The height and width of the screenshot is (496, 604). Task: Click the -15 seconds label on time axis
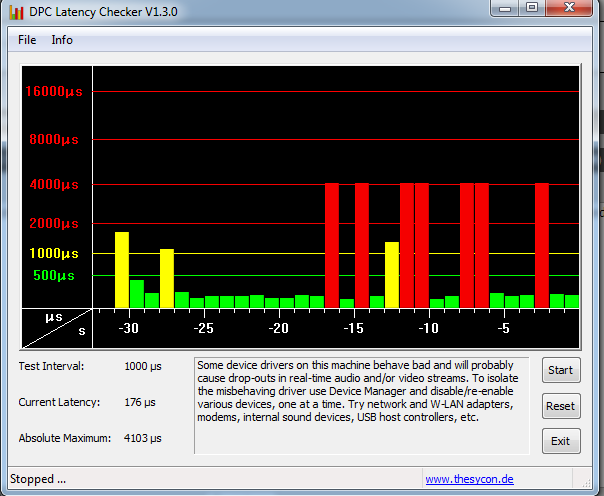(353, 328)
